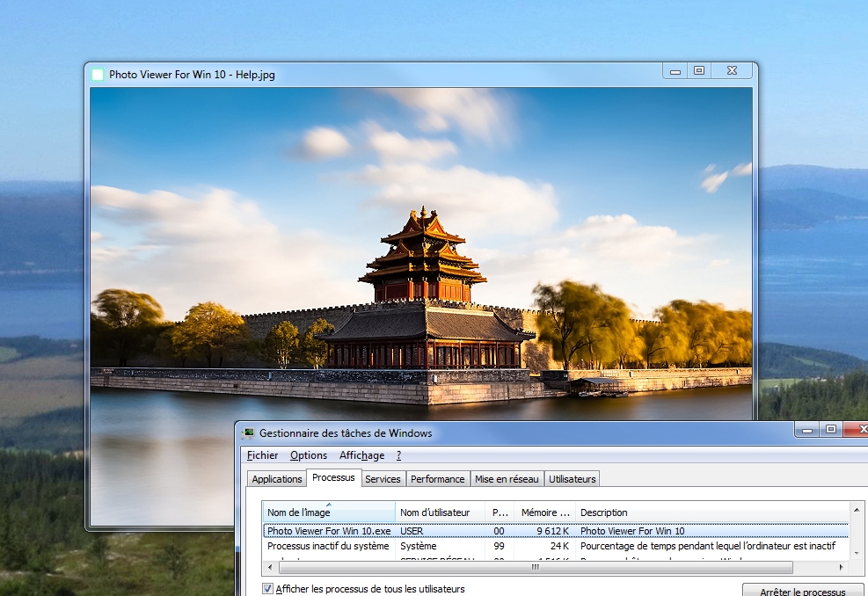The width and height of the screenshot is (868, 596).
Task: Sort by the Description column
Action: click(711, 512)
